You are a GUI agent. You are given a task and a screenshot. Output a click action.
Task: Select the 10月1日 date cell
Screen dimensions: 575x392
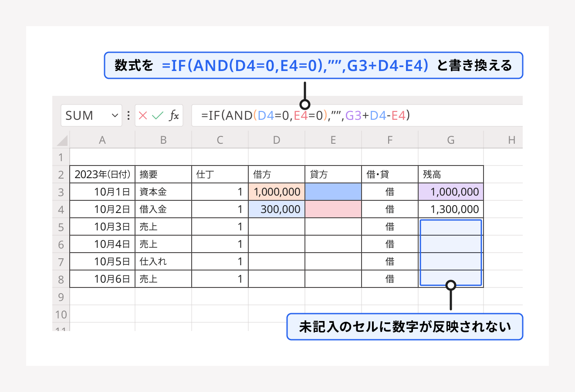[102, 192]
